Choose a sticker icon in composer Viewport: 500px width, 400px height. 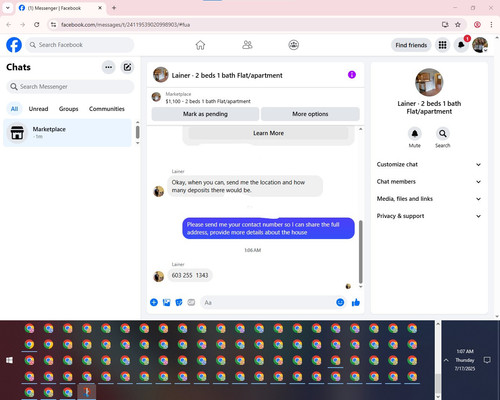coord(179,302)
